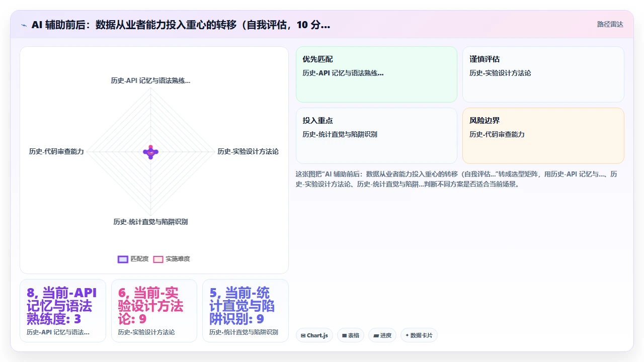This screenshot has width=644, height=362.
Task: Open stat card 当前-统计直觉与陷阱识别: 9
Action: coord(246,311)
